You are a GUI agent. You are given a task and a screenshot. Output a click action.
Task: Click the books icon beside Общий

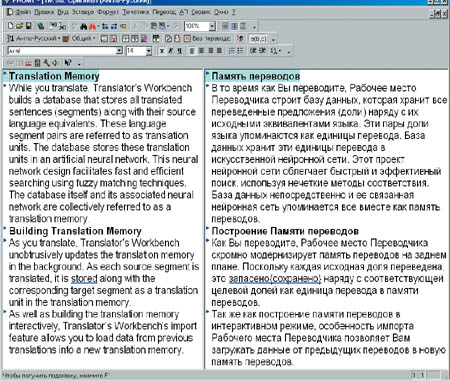pos(66,39)
